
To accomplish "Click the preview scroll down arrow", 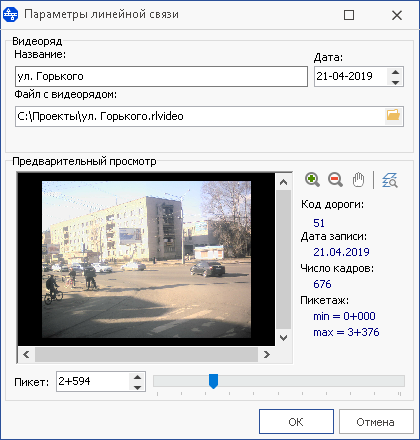I will pos(284,338).
